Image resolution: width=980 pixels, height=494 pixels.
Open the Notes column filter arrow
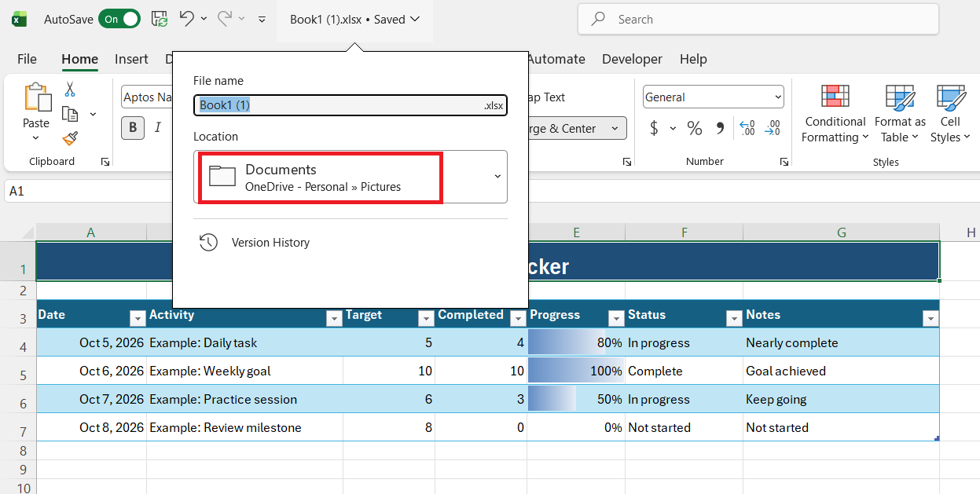pyautogui.click(x=930, y=318)
